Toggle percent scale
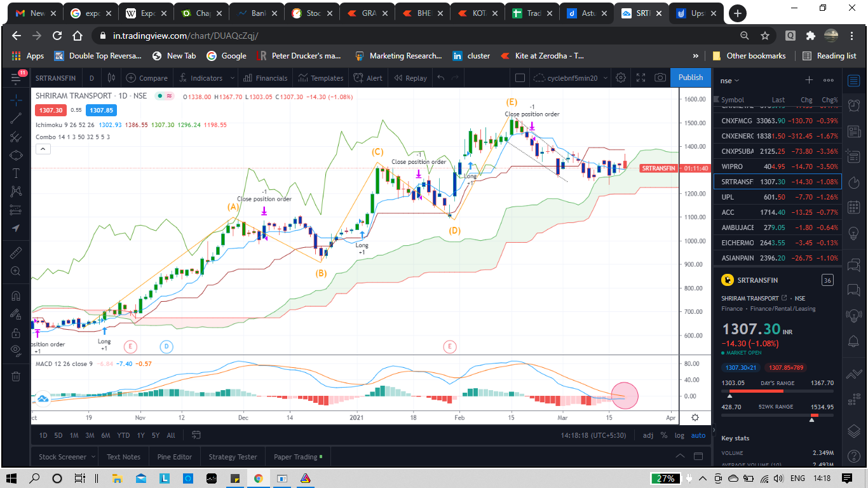The image size is (868, 488). click(x=664, y=435)
